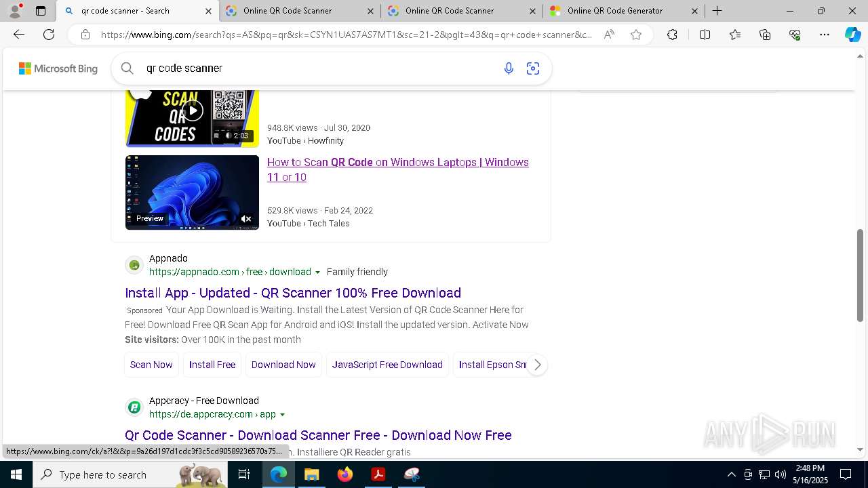Search using voice microphone icon

(x=509, y=68)
